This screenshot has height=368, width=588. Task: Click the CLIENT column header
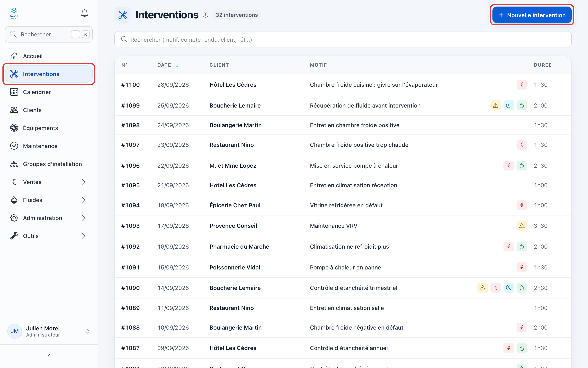pos(219,65)
